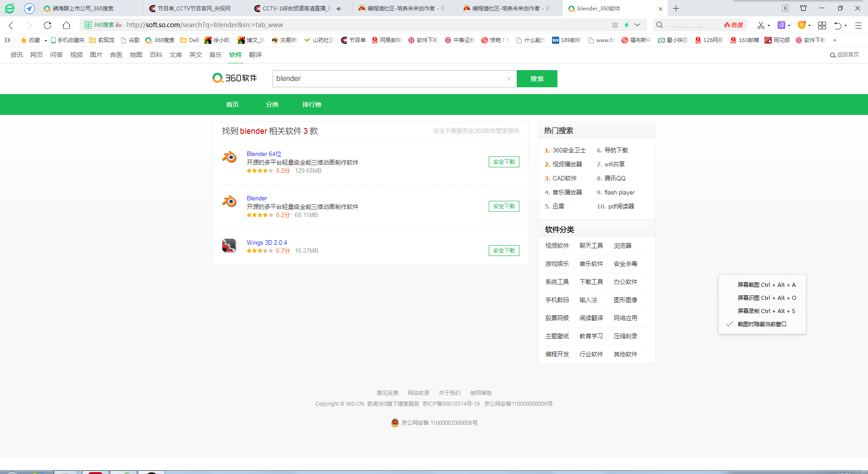
Task: Show more bookmarks with the overflow chevron
Action: tap(835, 40)
